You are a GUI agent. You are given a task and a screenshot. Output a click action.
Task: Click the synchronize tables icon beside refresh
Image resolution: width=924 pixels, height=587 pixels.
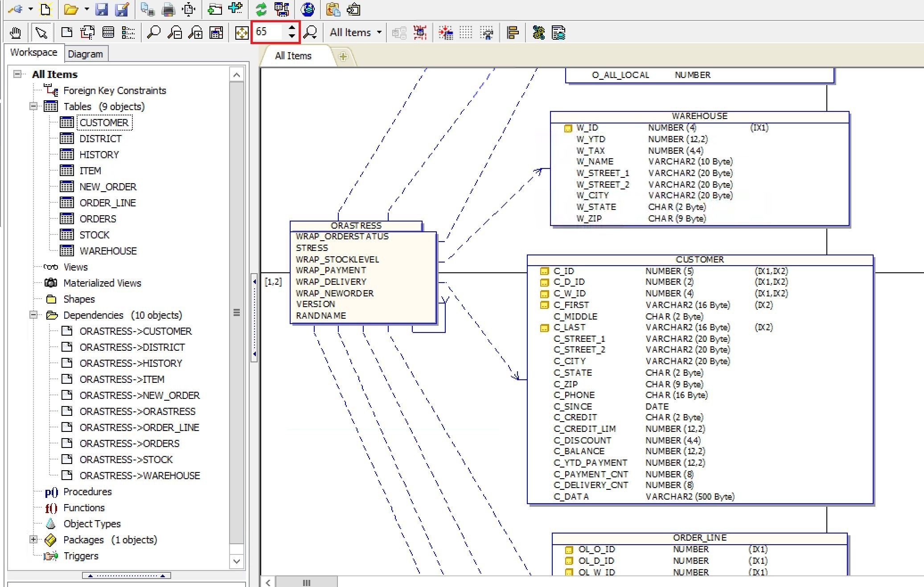click(282, 9)
